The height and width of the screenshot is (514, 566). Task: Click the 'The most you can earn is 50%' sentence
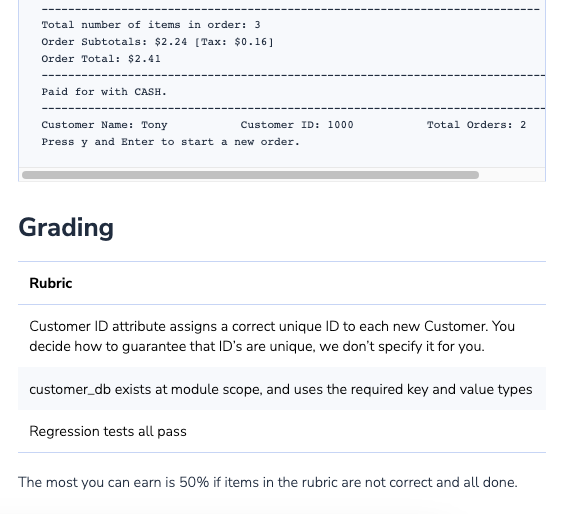[x=268, y=482]
